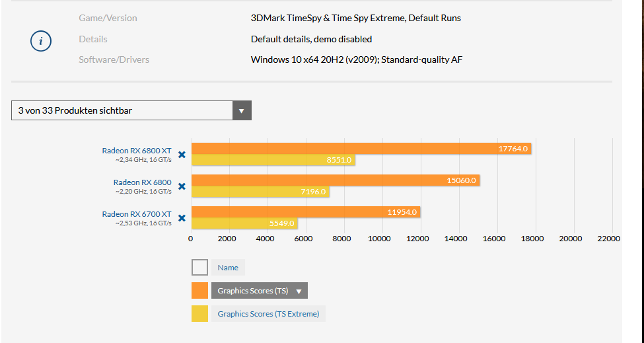Click the 'Default details, demo disabled' text

pyautogui.click(x=311, y=39)
